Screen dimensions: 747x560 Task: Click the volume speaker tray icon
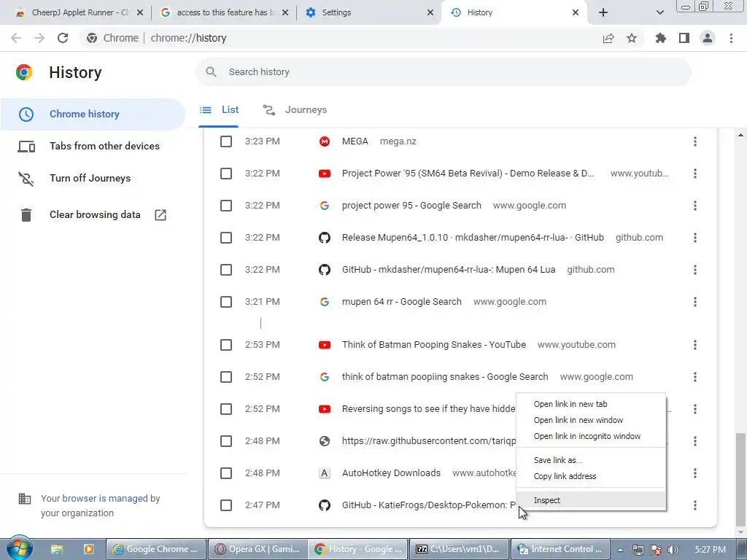pos(673,550)
